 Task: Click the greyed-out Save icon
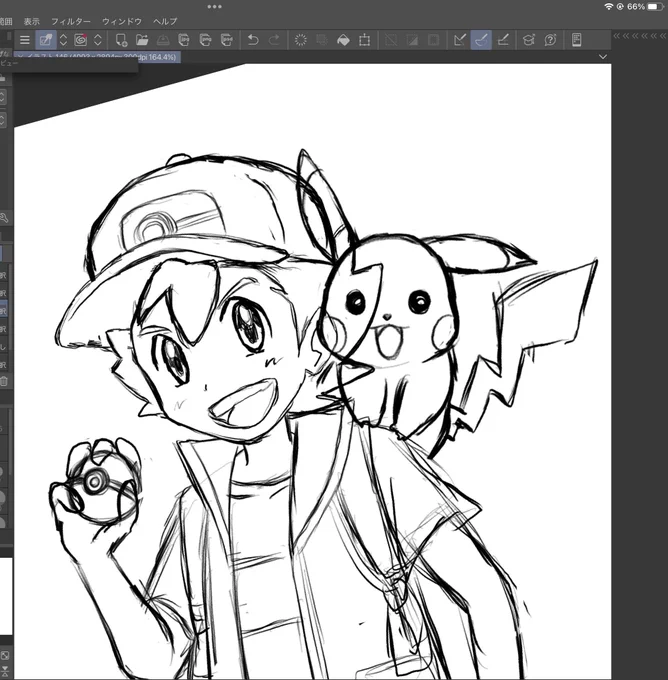[163, 40]
